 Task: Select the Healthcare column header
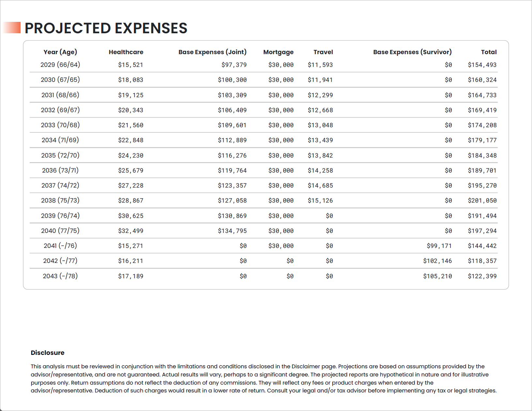click(x=126, y=52)
